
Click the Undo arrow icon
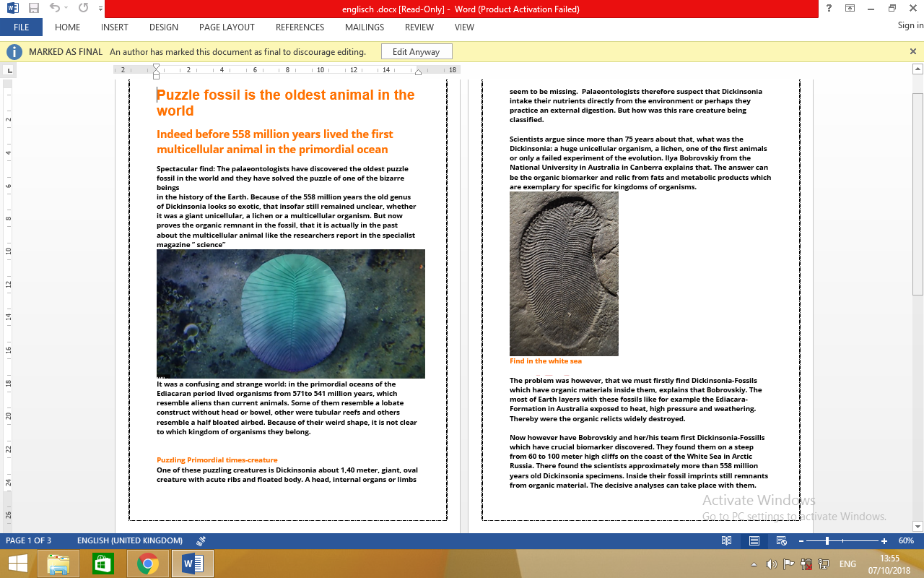pyautogui.click(x=55, y=9)
